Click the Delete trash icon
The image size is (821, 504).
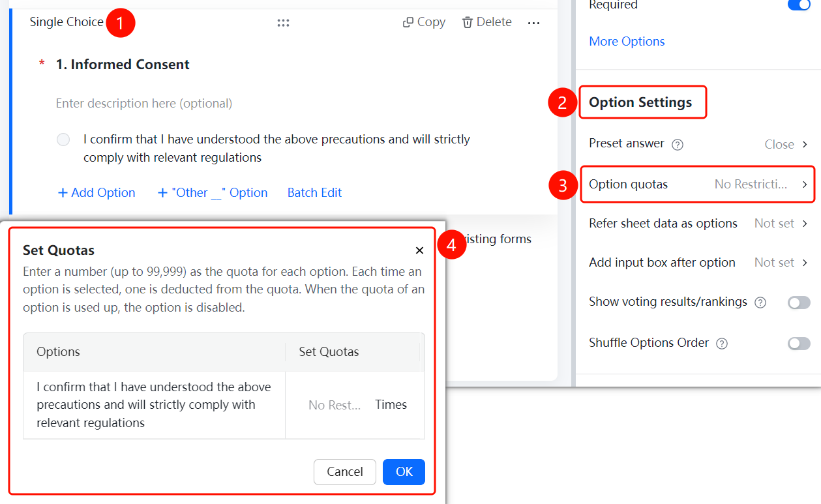coord(468,22)
